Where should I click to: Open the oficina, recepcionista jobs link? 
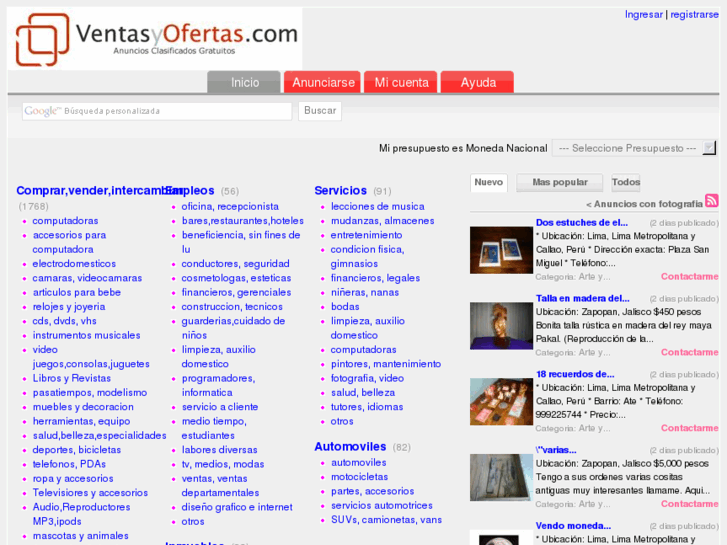coord(230,206)
